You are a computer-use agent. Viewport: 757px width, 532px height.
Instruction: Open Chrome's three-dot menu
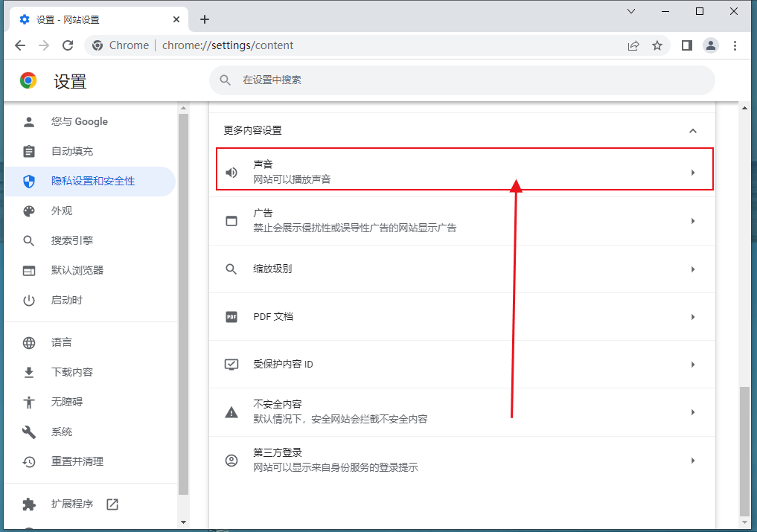click(x=735, y=45)
